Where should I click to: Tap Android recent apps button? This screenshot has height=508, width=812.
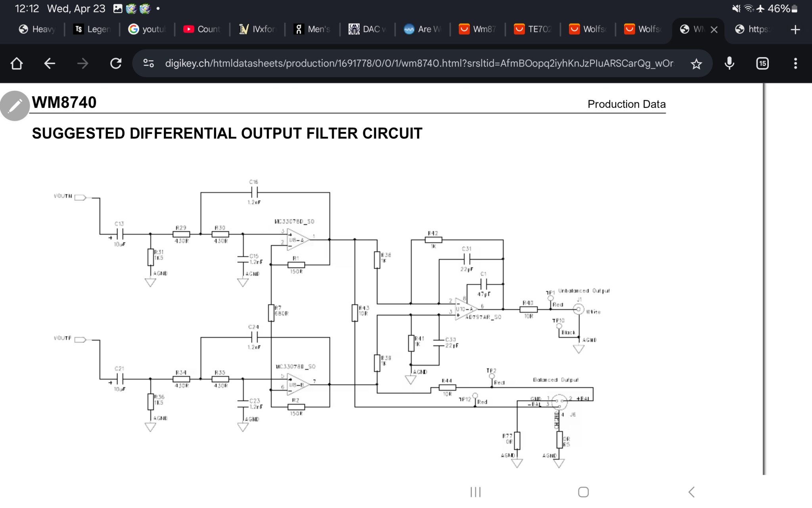[475, 492]
